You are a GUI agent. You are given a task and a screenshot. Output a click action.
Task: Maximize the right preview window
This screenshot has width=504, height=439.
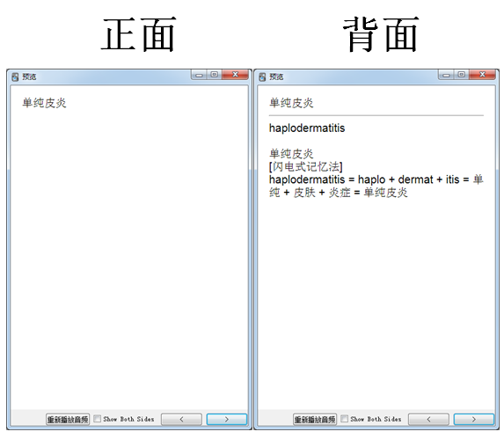pyautogui.click(x=462, y=75)
